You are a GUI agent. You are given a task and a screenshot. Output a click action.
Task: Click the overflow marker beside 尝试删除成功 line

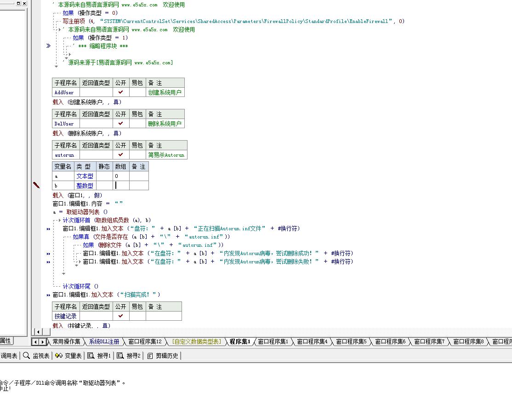pos(48,254)
